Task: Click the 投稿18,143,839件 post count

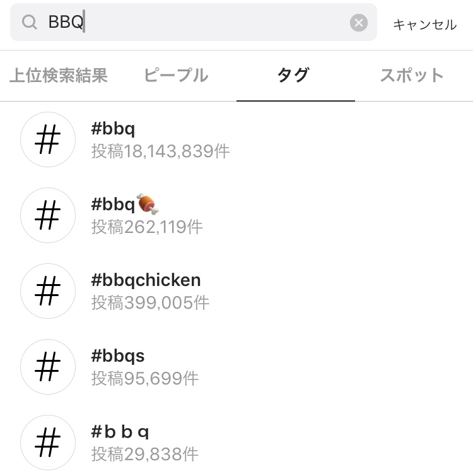Action: (x=161, y=152)
